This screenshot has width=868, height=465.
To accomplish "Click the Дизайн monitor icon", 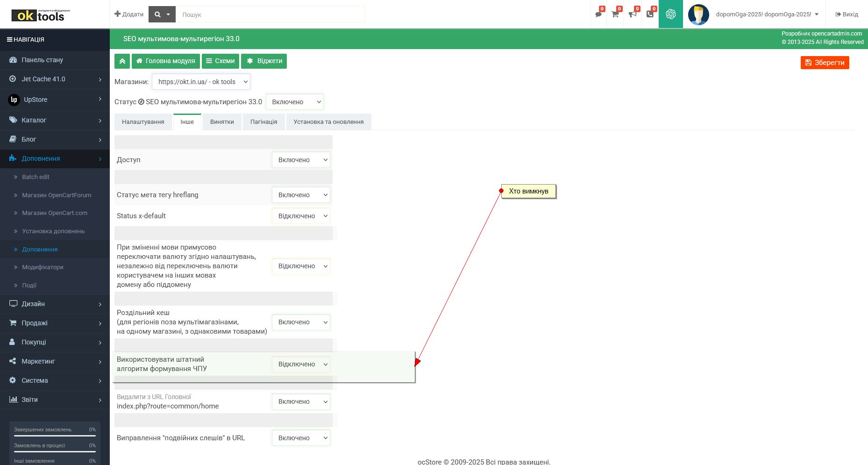I will 13,304.
